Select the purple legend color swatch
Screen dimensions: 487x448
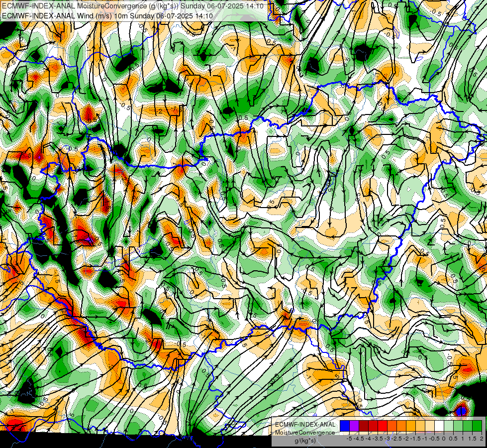point(354,426)
